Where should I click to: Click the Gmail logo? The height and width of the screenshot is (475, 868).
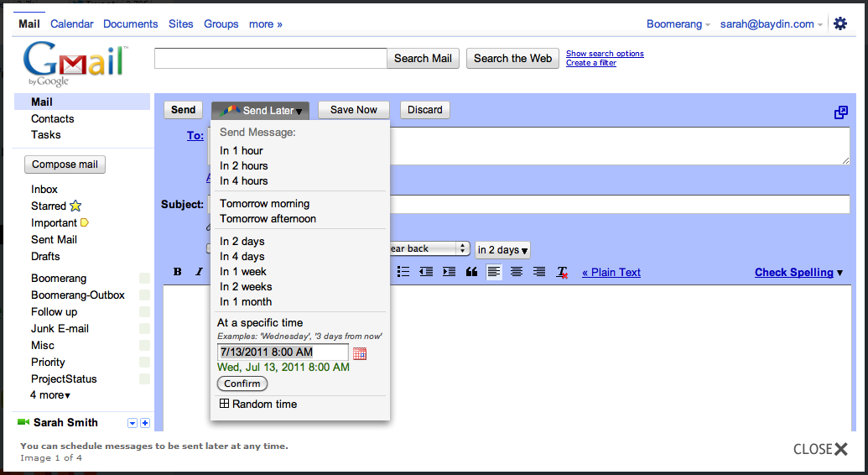75,63
